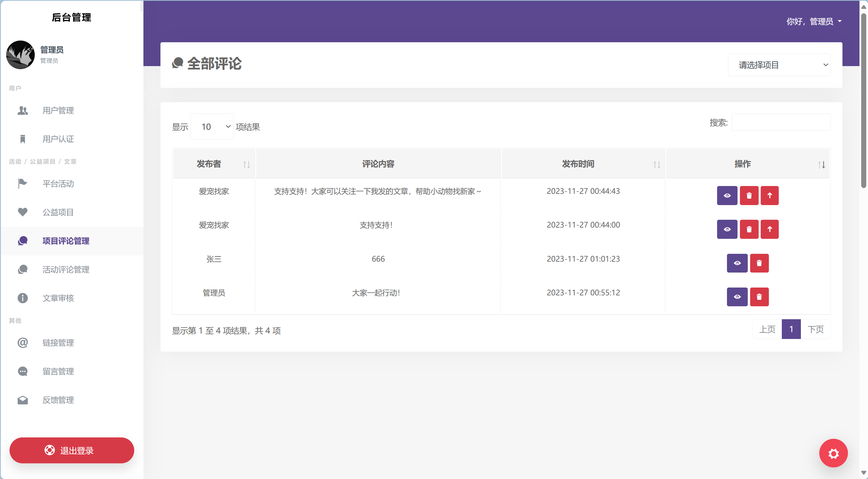868x479 pixels.
Task: View the first 爱宠找家 comment via eye icon
Action: [727, 196]
